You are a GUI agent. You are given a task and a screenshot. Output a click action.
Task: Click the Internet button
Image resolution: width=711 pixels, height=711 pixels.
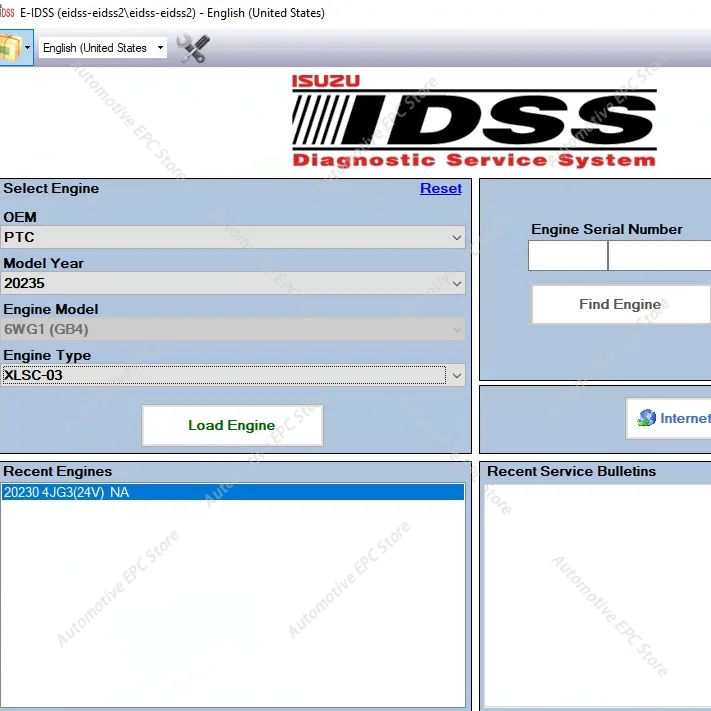pos(668,418)
